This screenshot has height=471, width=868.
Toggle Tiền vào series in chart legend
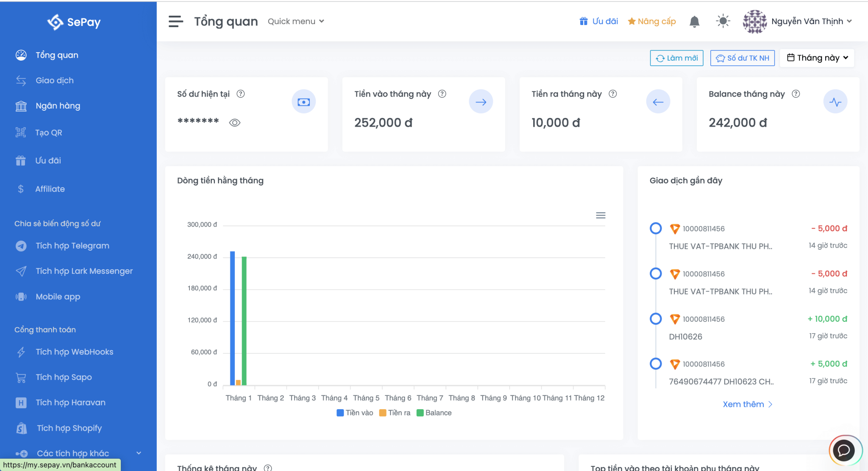click(355, 413)
